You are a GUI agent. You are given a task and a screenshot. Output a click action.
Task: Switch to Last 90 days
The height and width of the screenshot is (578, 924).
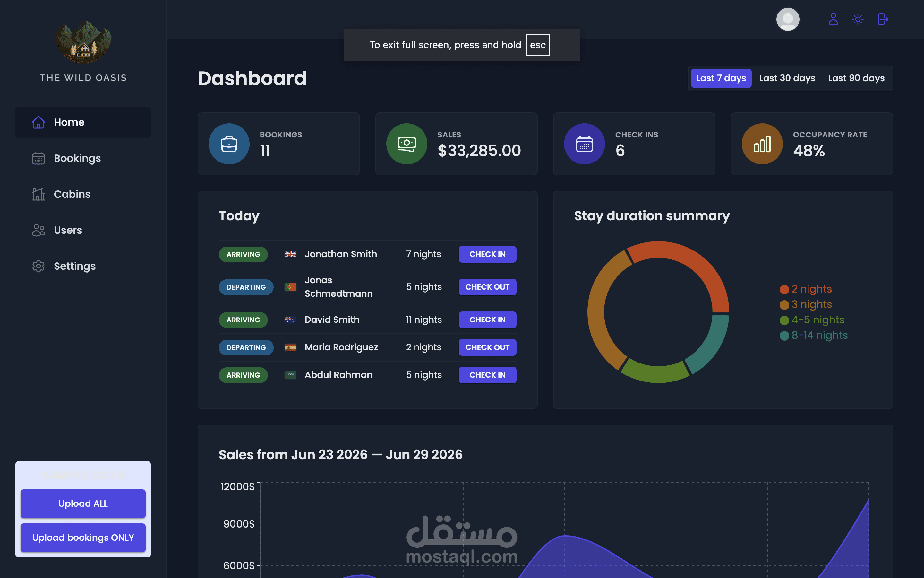pos(856,78)
